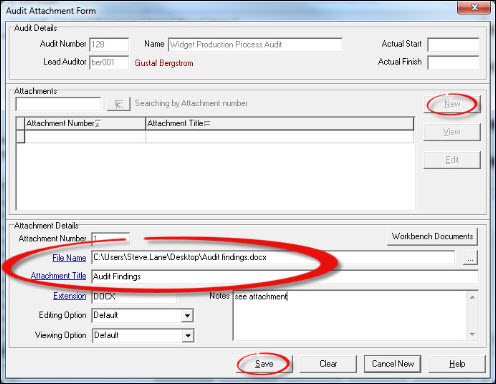Open Workbench Documents
Screen dimensions: 496x384
point(432,237)
